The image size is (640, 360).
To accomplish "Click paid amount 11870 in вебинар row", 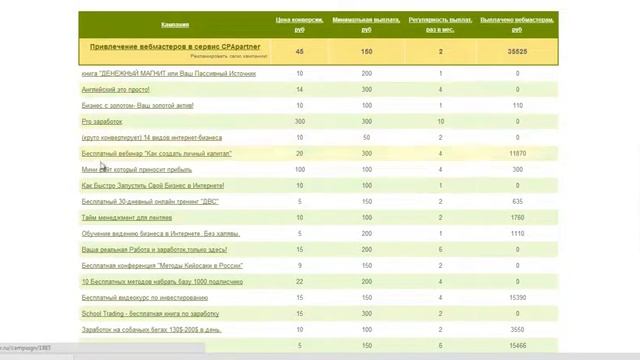I will click(518, 154).
